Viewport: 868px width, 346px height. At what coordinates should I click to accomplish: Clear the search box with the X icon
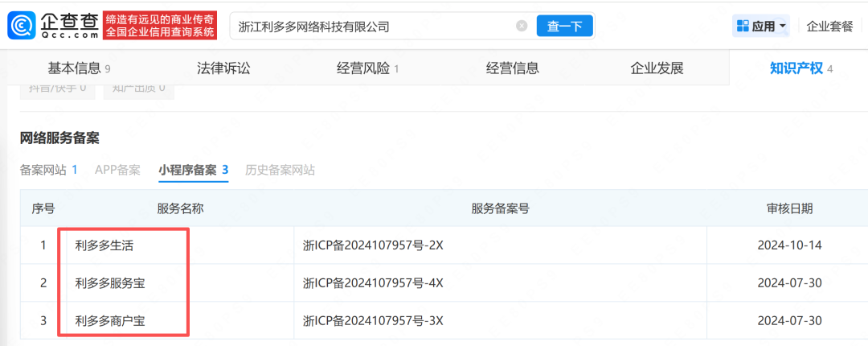(522, 26)
